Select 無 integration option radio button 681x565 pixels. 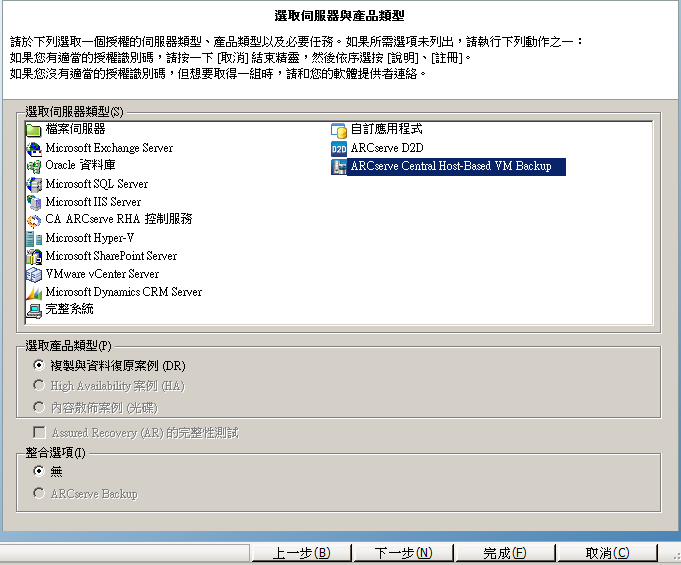[x=39, y=471]
